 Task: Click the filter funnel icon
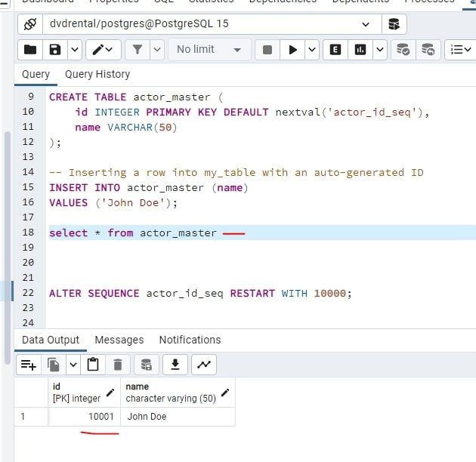point(138,49)
